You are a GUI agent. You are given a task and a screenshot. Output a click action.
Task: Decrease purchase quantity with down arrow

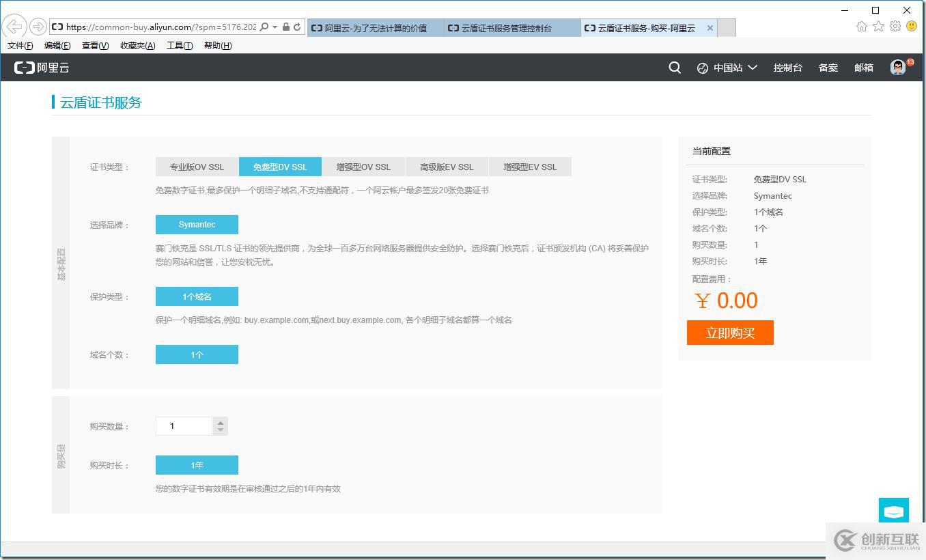(x=220, y=431)
